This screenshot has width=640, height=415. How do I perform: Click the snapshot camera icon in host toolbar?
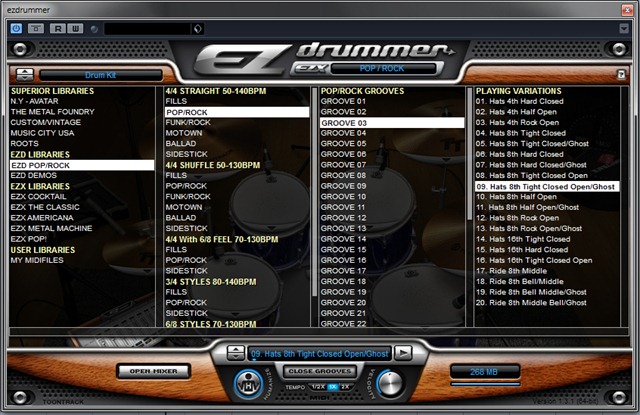coord(36,29)
